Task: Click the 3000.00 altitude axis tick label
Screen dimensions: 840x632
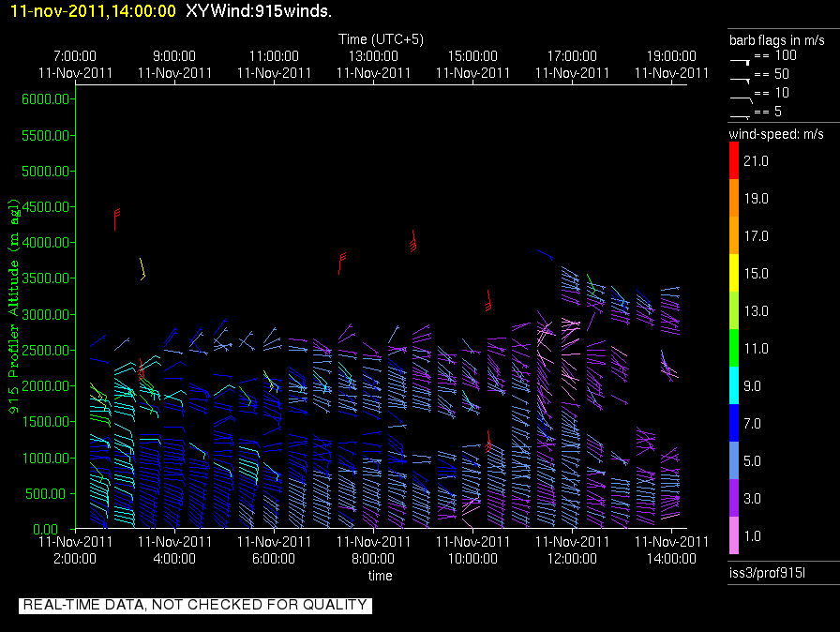Action: pyautogui.click(x=46, y=314)
